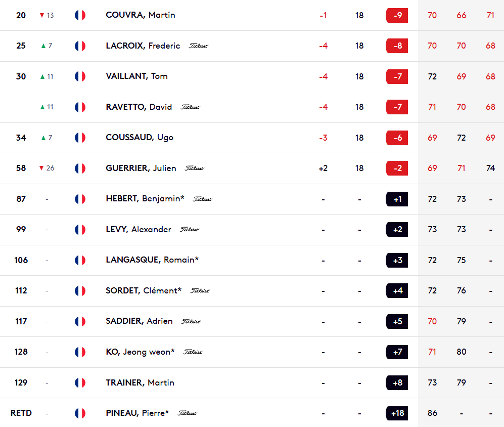Viewport: 504px width, 427px height.
Task: Click the Titleist logo next to HEBERT, Benjamin
Action: point(202,199)
